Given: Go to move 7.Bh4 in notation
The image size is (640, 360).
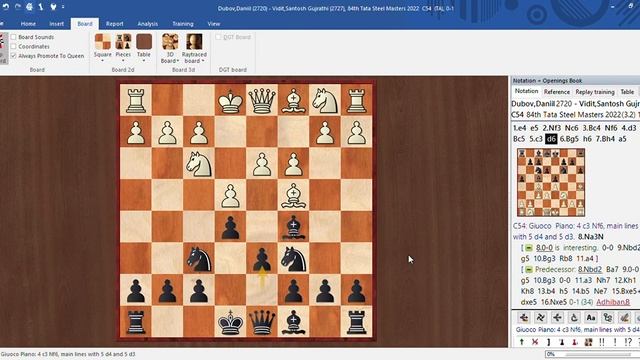Looking at the screenshot, I should pos(605,139).
